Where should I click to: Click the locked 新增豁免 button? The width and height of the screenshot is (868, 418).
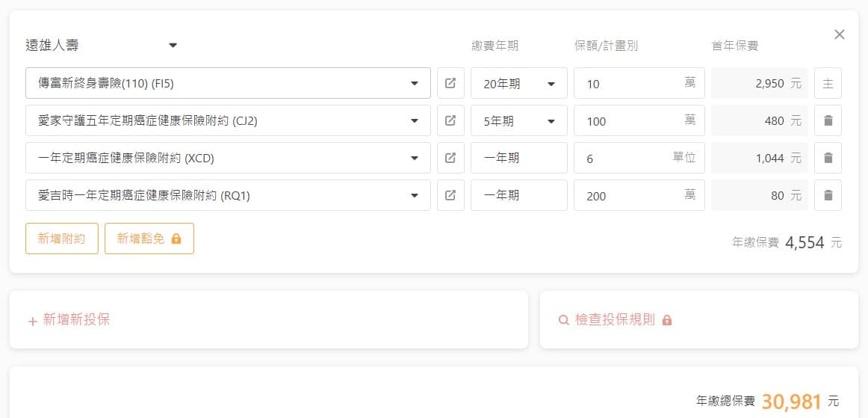pos(149,239)
